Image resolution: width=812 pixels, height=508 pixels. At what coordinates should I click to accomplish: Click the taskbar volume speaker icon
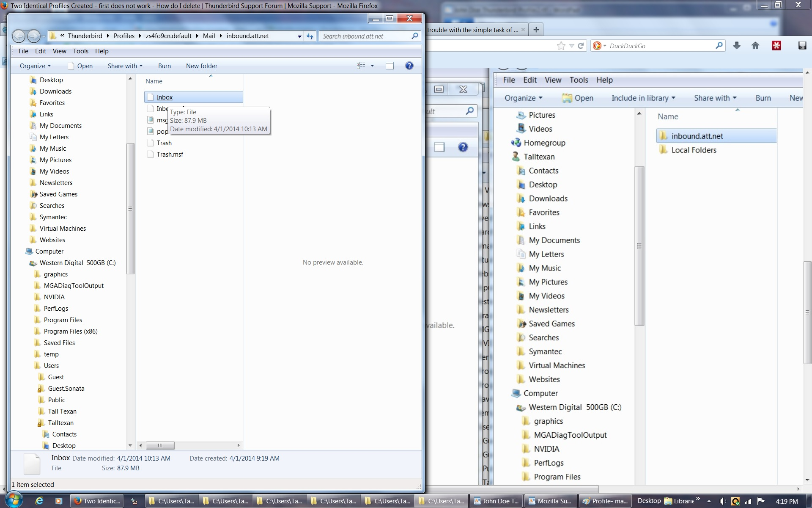pyautogui.click(x=722, y=501)
